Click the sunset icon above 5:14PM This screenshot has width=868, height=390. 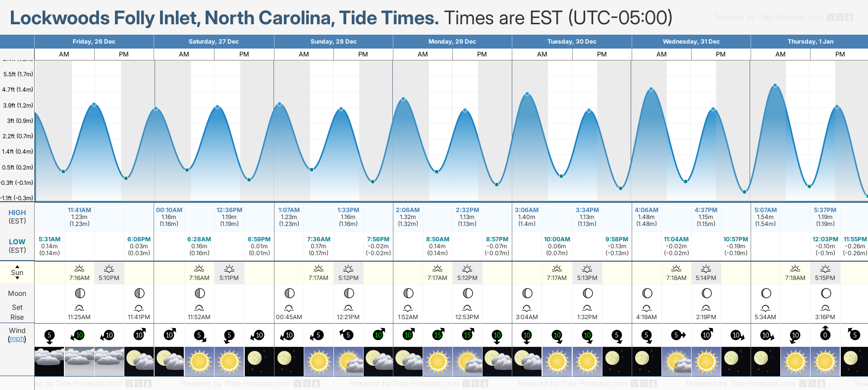pos(706,269)
